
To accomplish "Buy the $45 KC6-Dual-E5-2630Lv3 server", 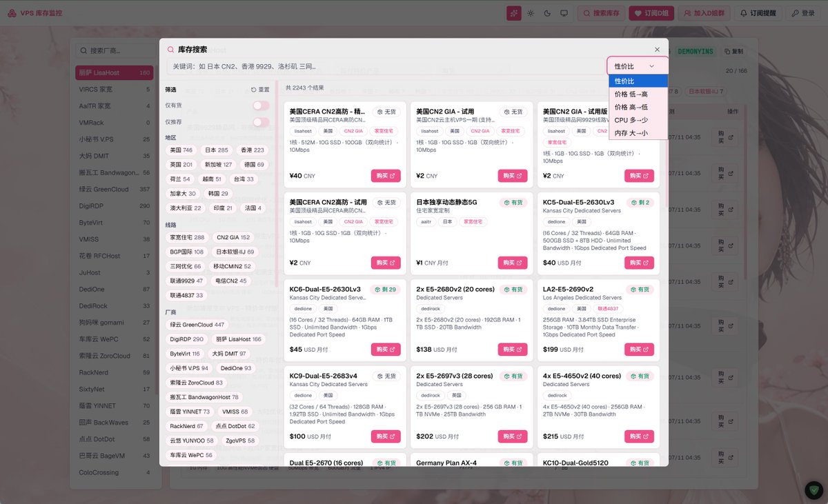I will [x=386, y=350].
